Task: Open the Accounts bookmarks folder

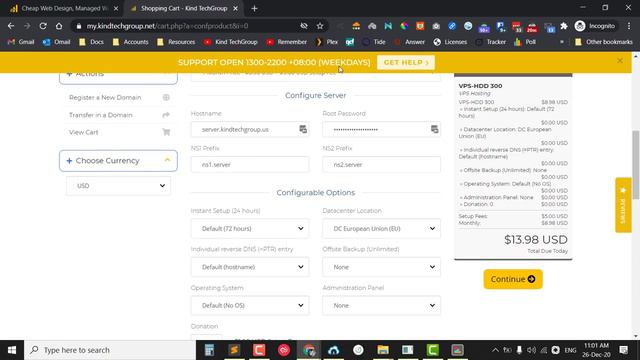Action: pyautogui.click(x=130, y=42)
